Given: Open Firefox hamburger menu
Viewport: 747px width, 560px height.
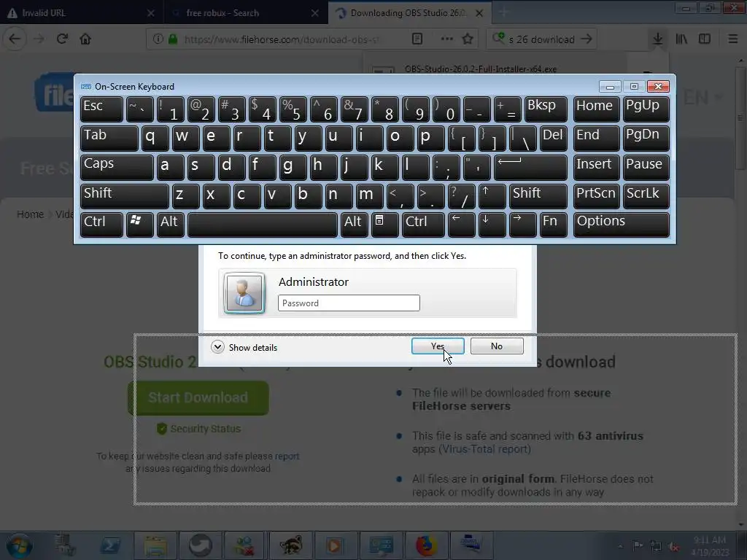Looking at the screenshot, I should point(732,39).
